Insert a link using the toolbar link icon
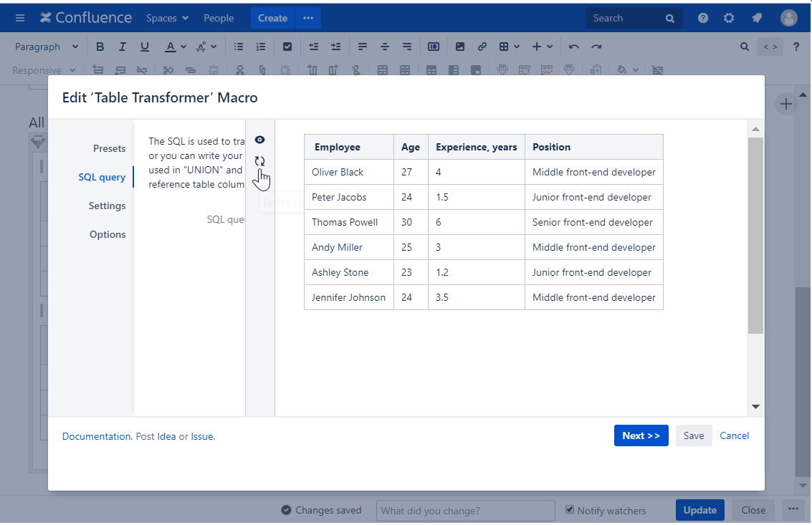 click(x=482, y=47)
